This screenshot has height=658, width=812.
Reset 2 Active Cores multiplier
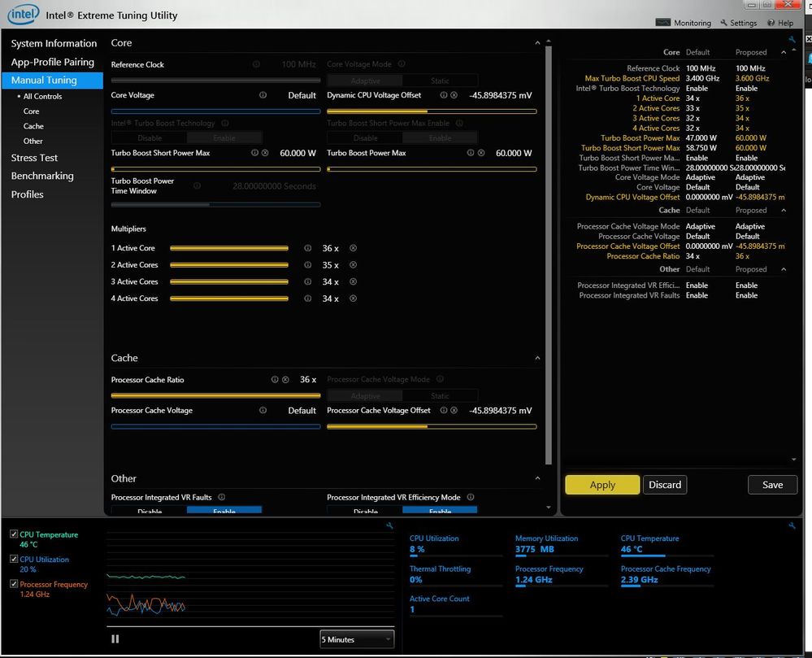point(354,265)
